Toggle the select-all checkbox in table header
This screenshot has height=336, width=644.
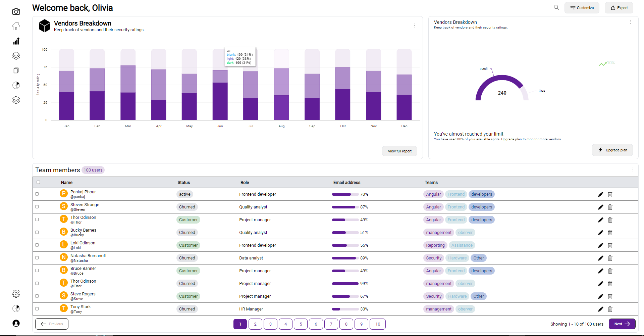38,182
